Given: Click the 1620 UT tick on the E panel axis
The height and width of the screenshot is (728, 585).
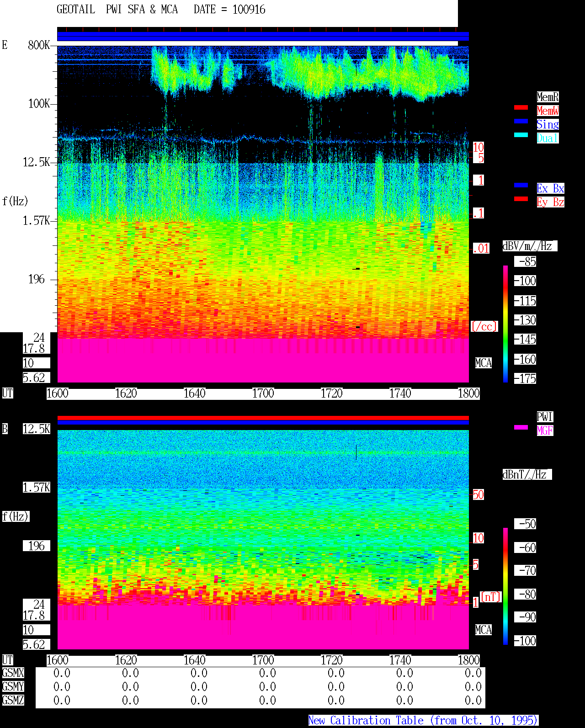Looking at the screenshot, I should coord(126,393).
